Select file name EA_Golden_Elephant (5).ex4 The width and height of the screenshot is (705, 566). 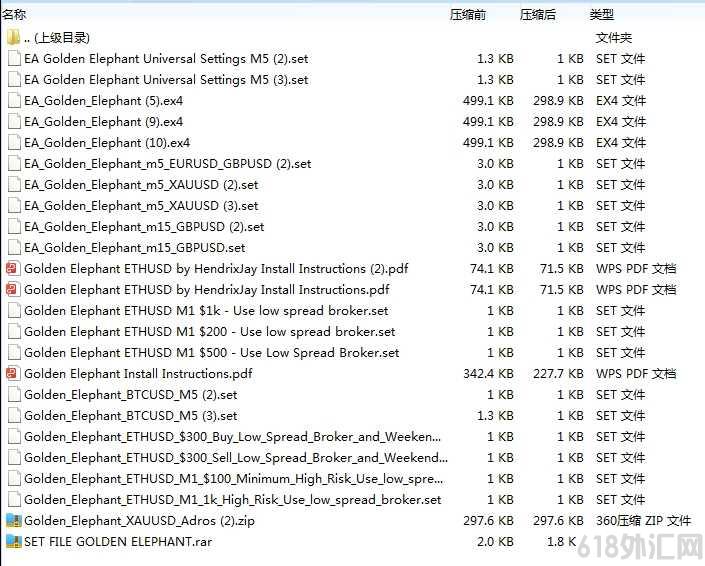[x=103, y=101]
